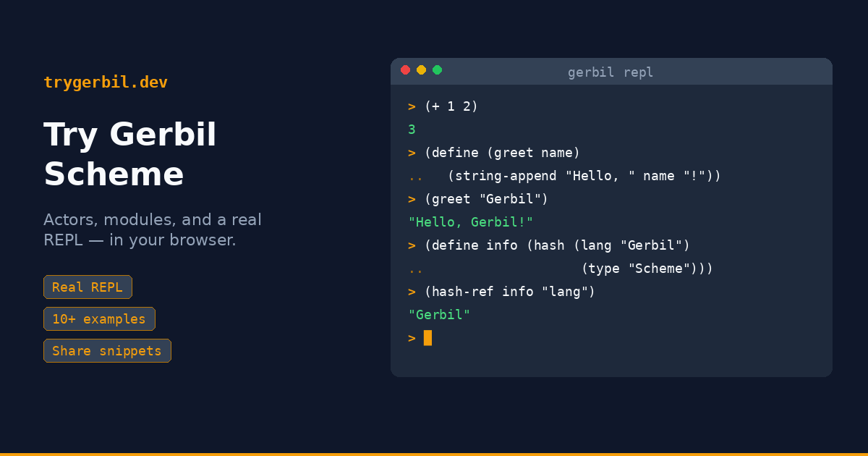The image size is (868, 456).
Task: Click the "Try Gerbil Scheme" heading
Action: (x=130, y=154)
